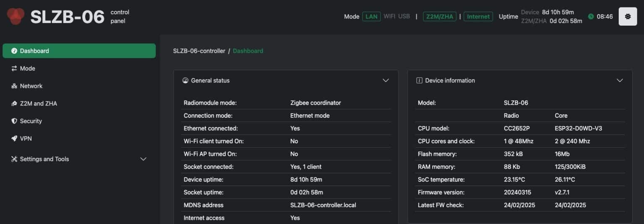Screen dimensions: 644x224
Task: Click the Z2M/ZHA status badge
Action: click(x=439, y=17)
